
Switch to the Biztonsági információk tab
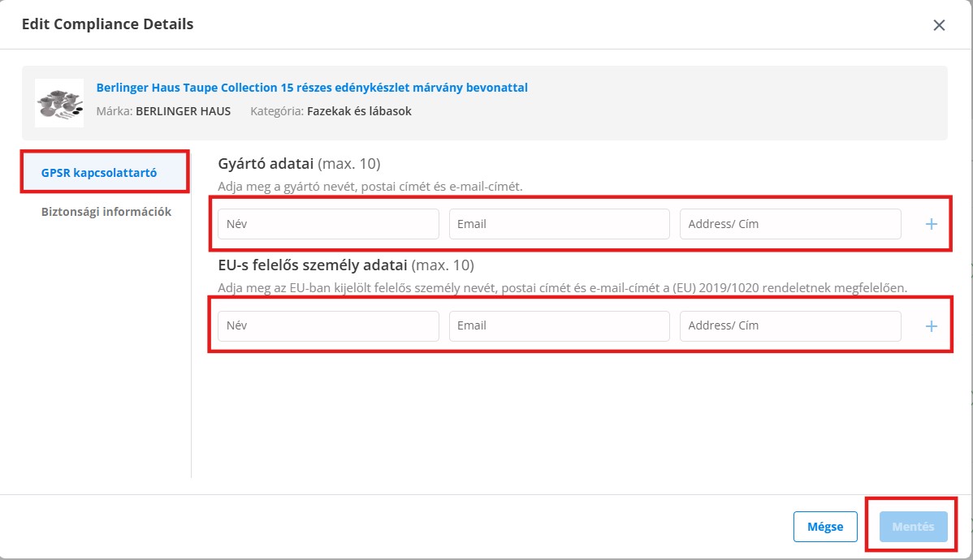(106, 212)
